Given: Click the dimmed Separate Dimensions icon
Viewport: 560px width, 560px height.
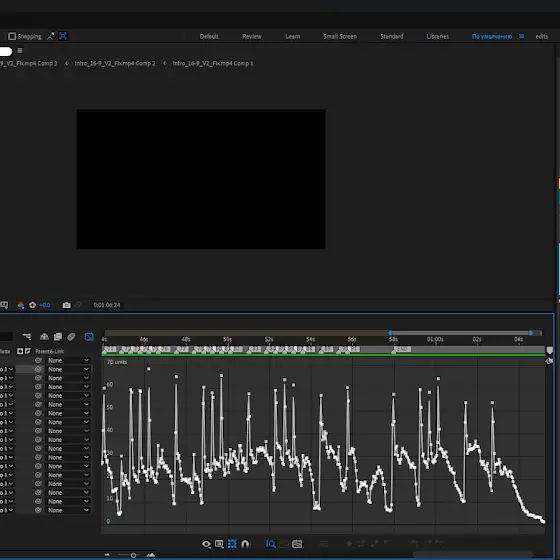Looking at the screenshot, I should point(323,544).
